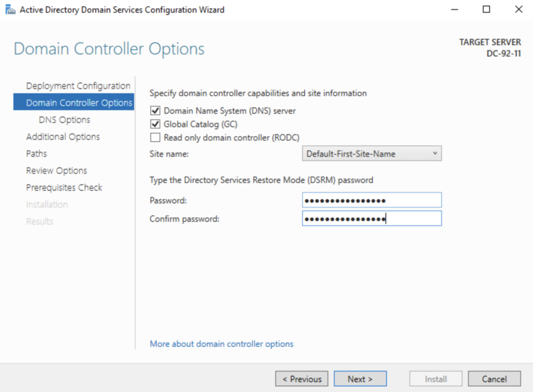Click the Previous button
533x392 pixels.
coord(302,379)
